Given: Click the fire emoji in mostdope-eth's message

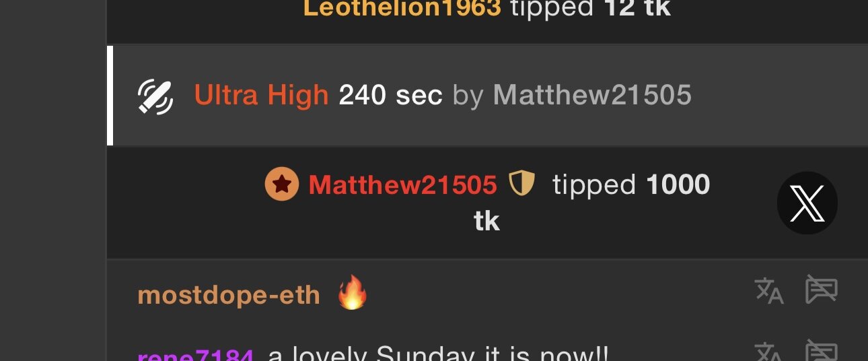Looking at the screenshot, I should click(x=353, y=293).
